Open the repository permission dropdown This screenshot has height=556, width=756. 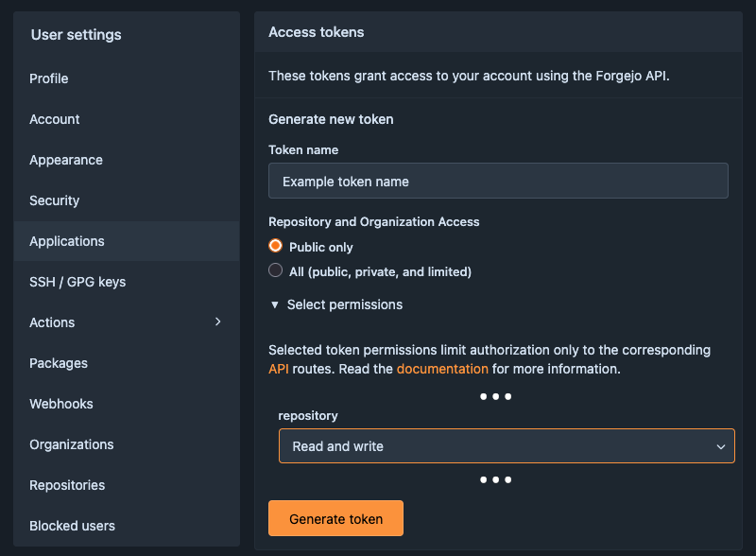click(507, 445)
